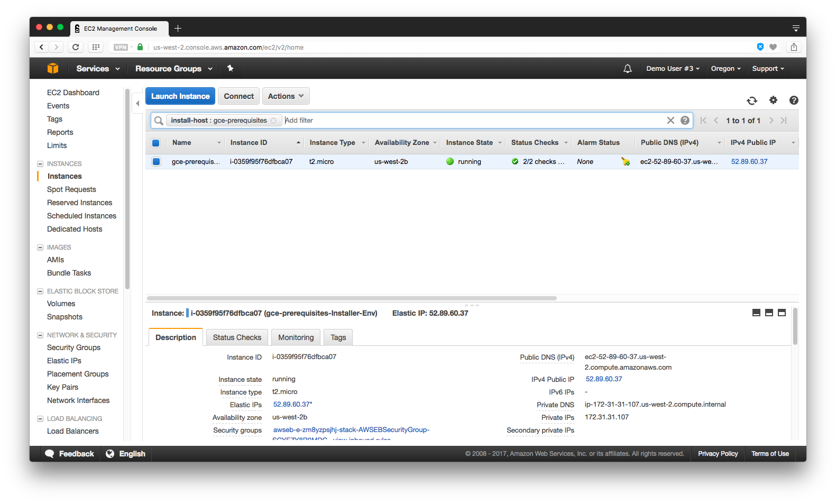Click the Launch Instance button
The image size is (836, 504).
pyautogui.click(x=180, y=96)
